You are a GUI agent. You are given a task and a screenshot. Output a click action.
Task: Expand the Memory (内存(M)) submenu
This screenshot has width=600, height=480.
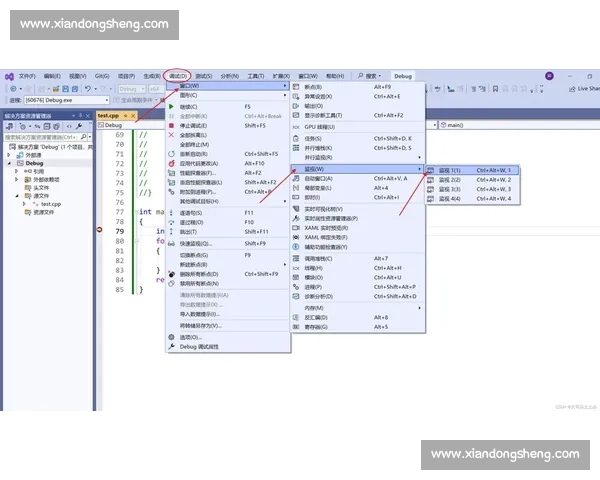(357, 308)
